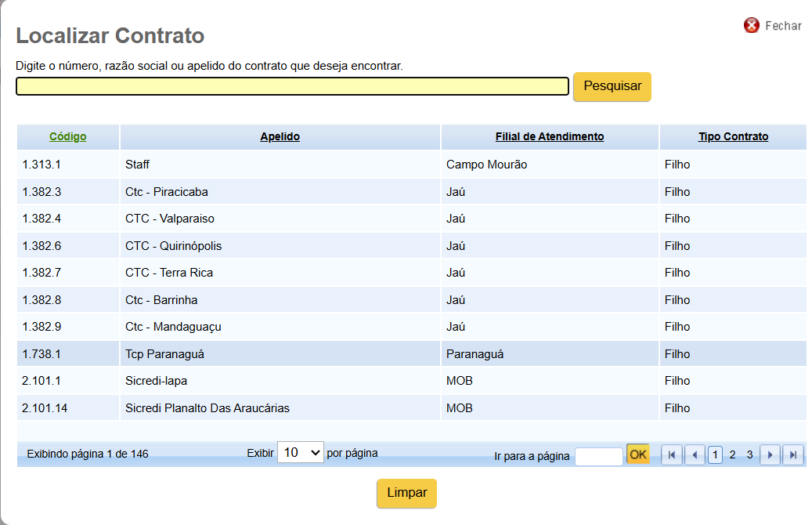
Task: Sort by Tipo Contrato column header
Action: click(x=733, y=136)
